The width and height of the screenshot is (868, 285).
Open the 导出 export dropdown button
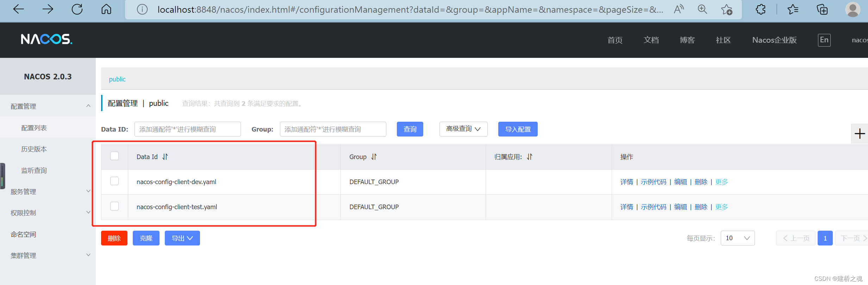pos(182,238)
